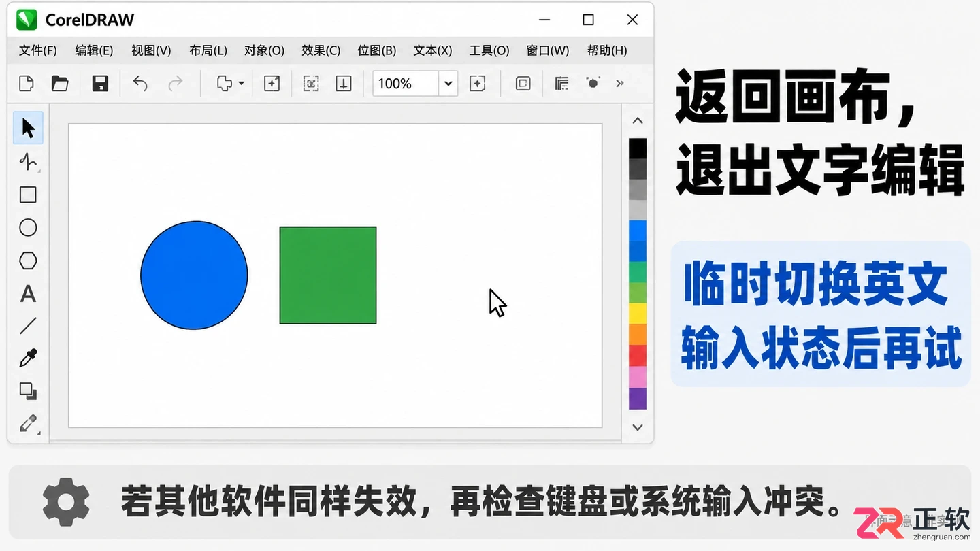Select the blue circle on canvas
The width and height of the screenshot is (980, 551).
[x=194, y=275]
